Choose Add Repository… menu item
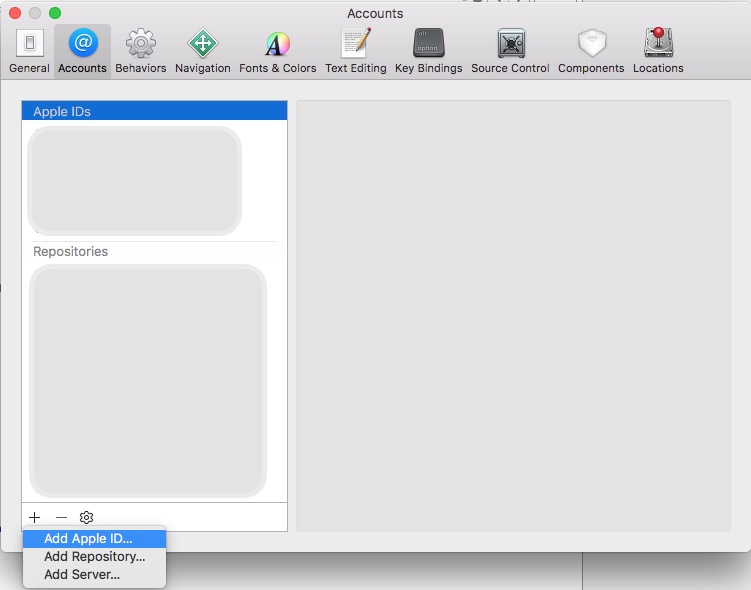 click(x=94, y=556)
